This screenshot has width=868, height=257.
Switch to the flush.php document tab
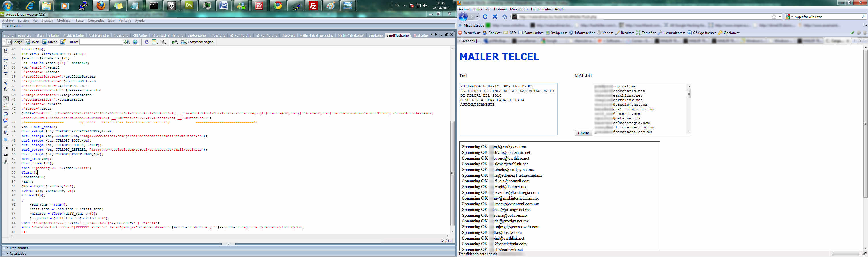click(421, 35)
